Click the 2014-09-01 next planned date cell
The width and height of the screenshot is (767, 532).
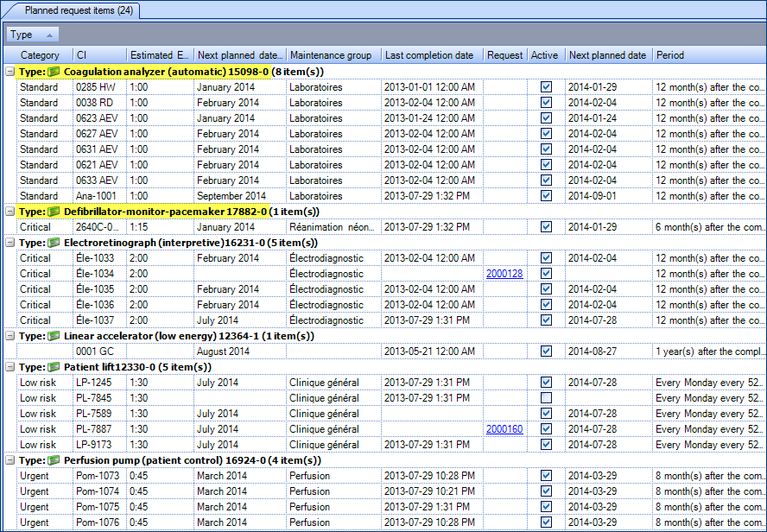[x=609, y=195]
